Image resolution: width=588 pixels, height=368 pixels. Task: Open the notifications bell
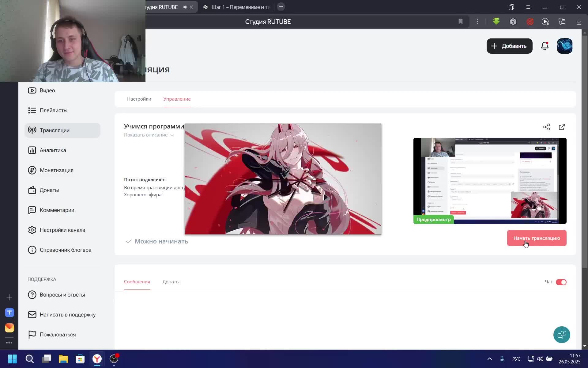click(545, 46)
